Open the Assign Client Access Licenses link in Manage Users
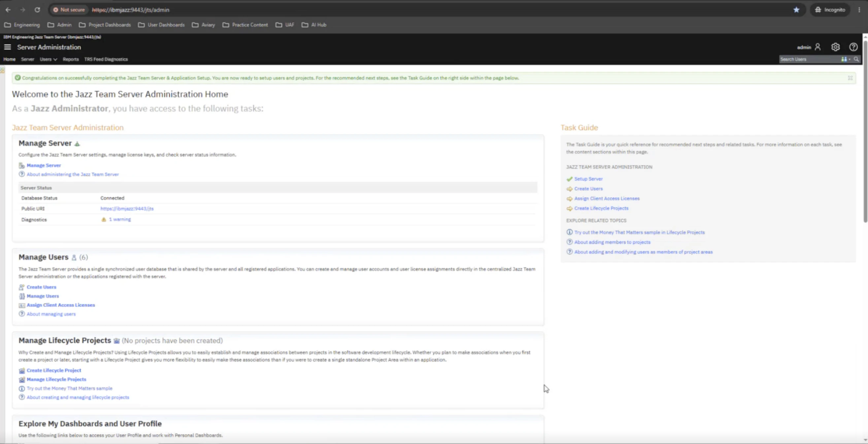Image resolution: width=868 pixels, height=444 pixels. click(x=61, y=305)
